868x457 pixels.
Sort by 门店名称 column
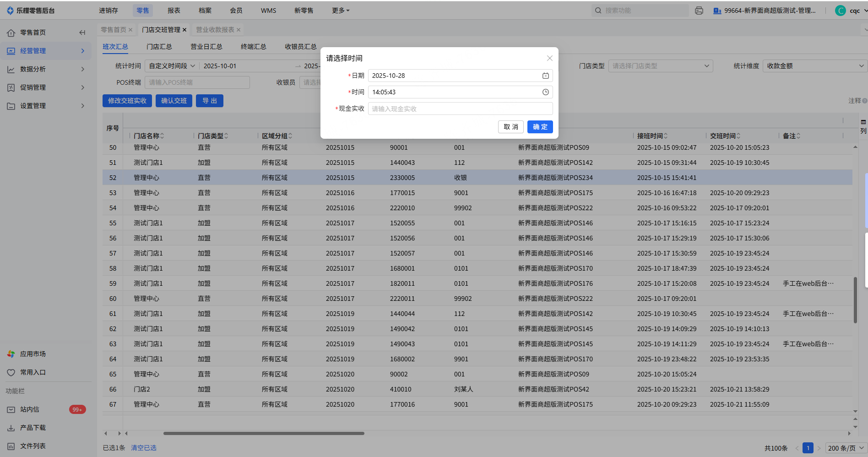click(162, 136)
